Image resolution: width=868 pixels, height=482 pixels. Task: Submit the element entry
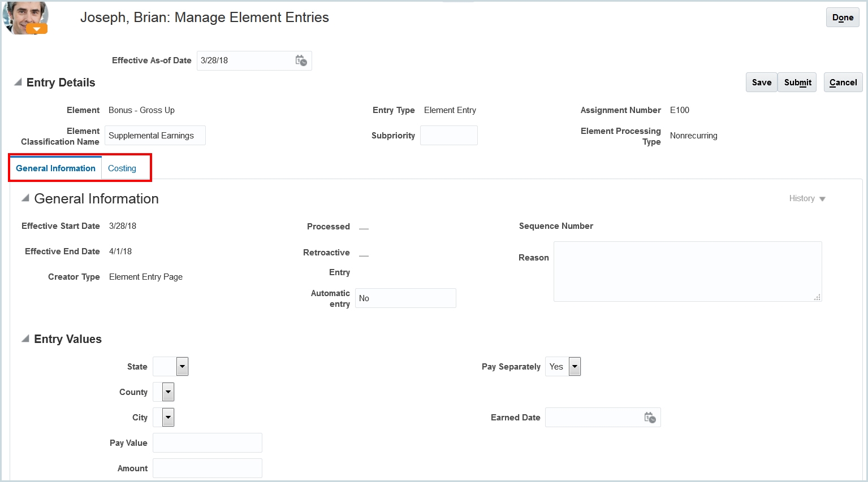click(x=797, y=82)
